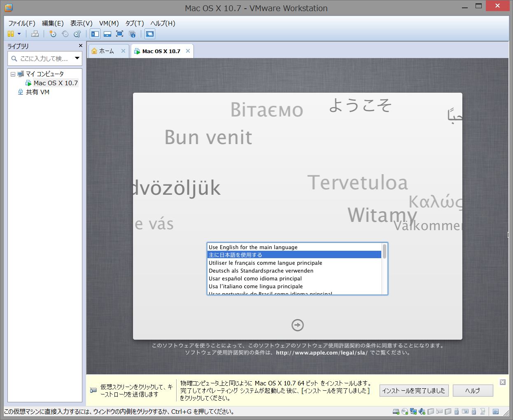Click the keyboard icon in the hint bar
Image resolution: width=513 pixels, height=420 pixels.
[93, 390]
